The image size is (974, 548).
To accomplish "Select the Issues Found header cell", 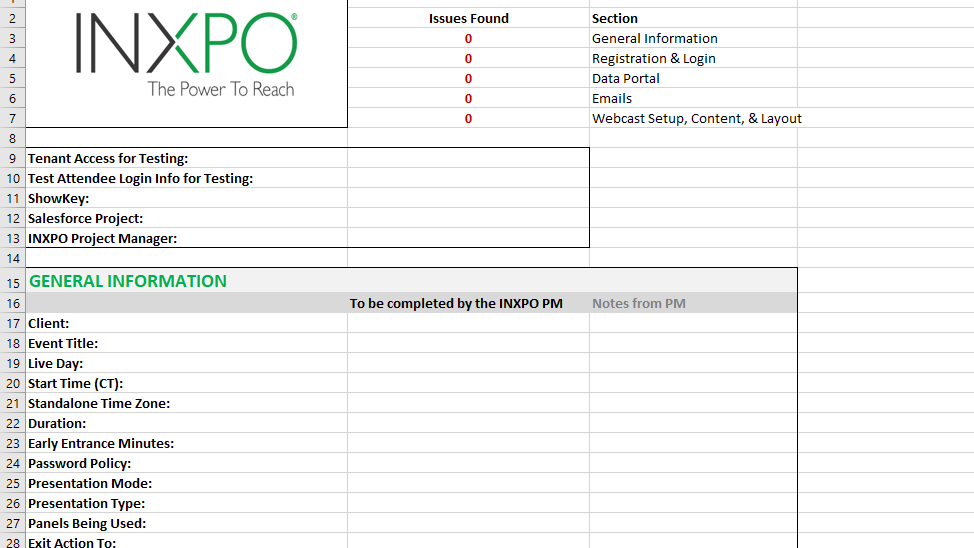I will (468, 18).
